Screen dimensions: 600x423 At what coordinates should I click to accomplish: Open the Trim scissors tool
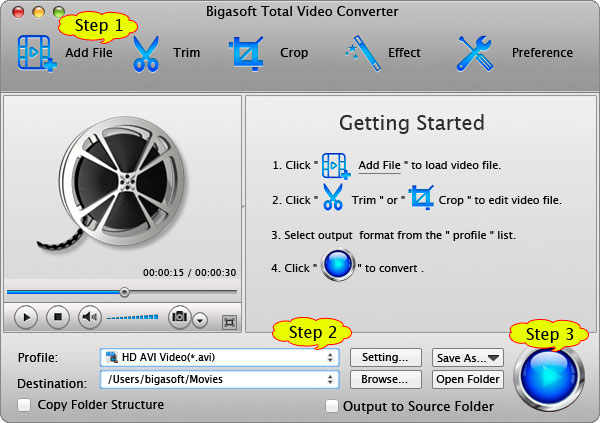tap(146, 54)
